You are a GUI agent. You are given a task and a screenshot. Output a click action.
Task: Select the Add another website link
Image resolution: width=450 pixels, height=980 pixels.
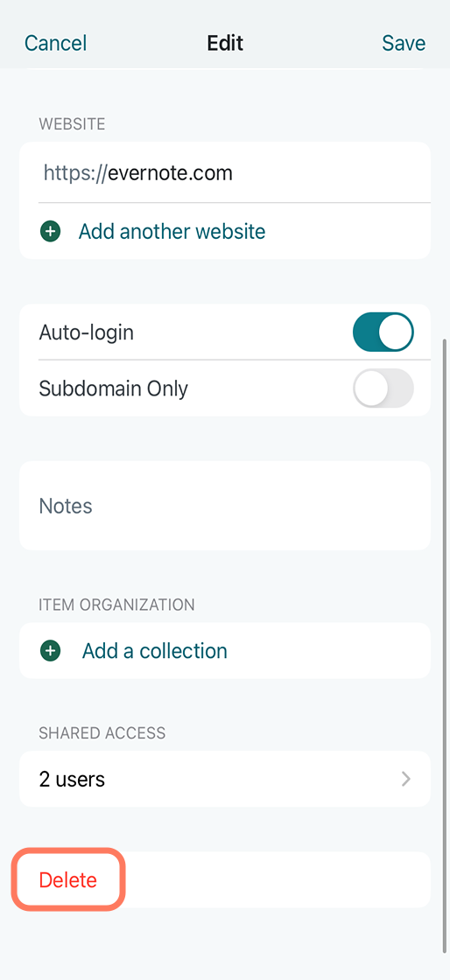[x=172, y=232]
